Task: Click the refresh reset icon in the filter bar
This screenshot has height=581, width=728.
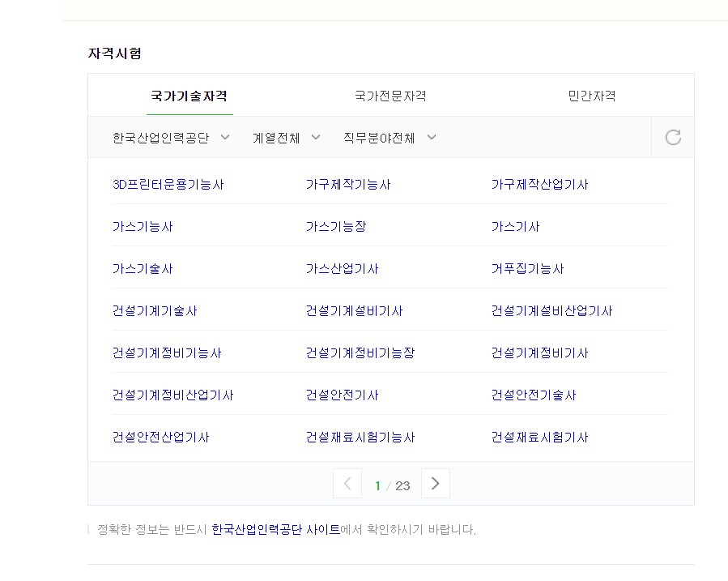Action: (x=673, y=138)
